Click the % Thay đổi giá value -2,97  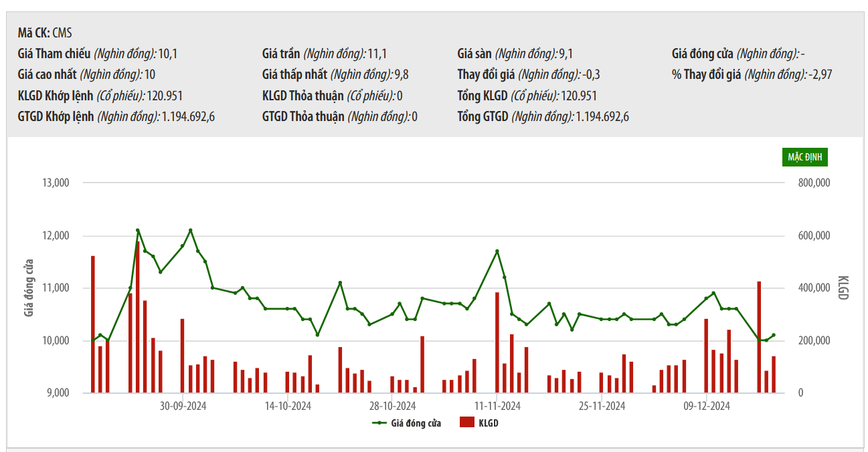point(820,74)
